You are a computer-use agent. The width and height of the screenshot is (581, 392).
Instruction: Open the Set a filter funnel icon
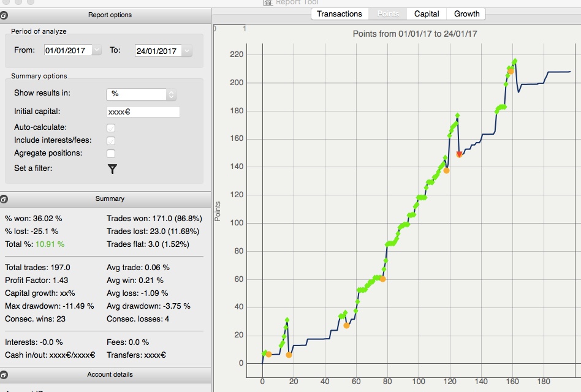(112, 169)
